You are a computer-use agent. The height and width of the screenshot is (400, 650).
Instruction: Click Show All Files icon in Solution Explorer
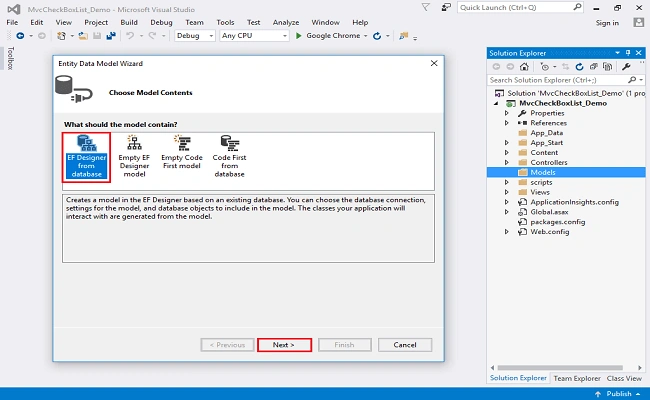(x=607, y=67)
